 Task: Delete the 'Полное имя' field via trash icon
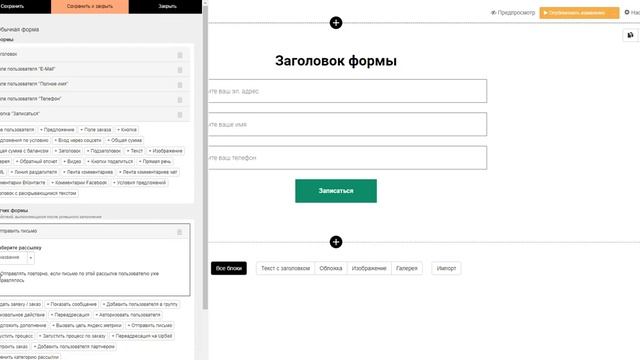(180, 85)
